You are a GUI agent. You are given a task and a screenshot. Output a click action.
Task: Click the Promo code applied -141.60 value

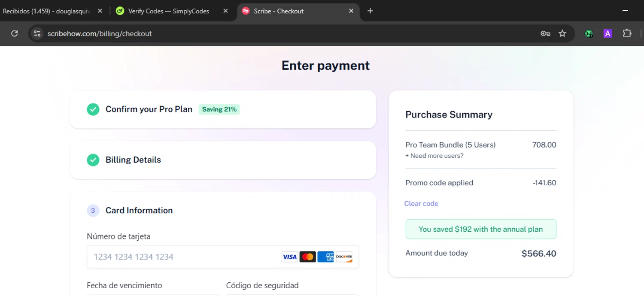(544, 183)
